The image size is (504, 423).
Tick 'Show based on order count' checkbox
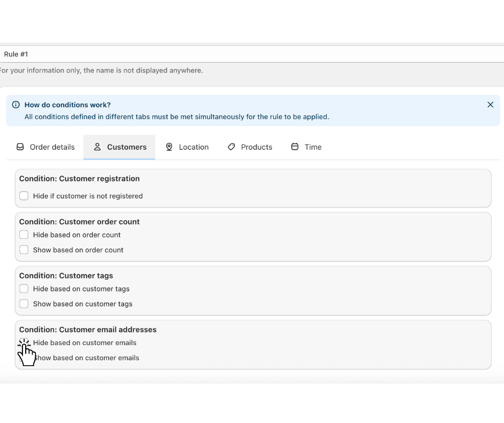point(24,250)
